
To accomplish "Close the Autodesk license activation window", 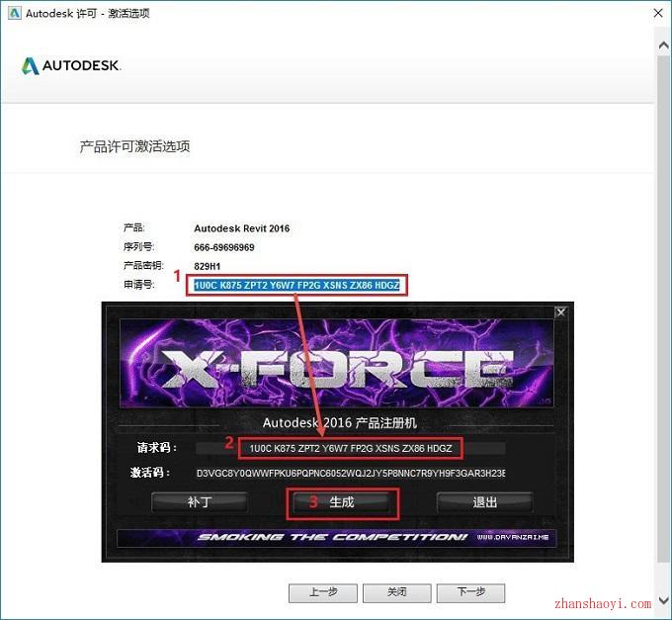I will [658, 13].
